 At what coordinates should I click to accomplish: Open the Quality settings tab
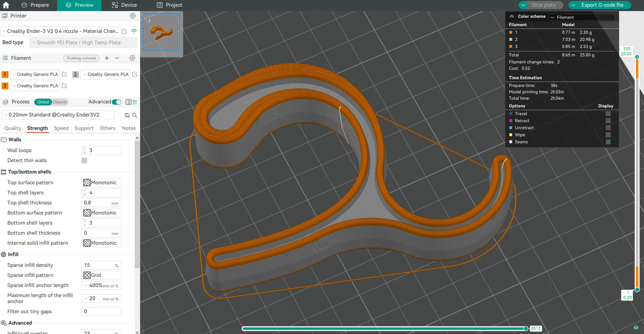[12, 128]
